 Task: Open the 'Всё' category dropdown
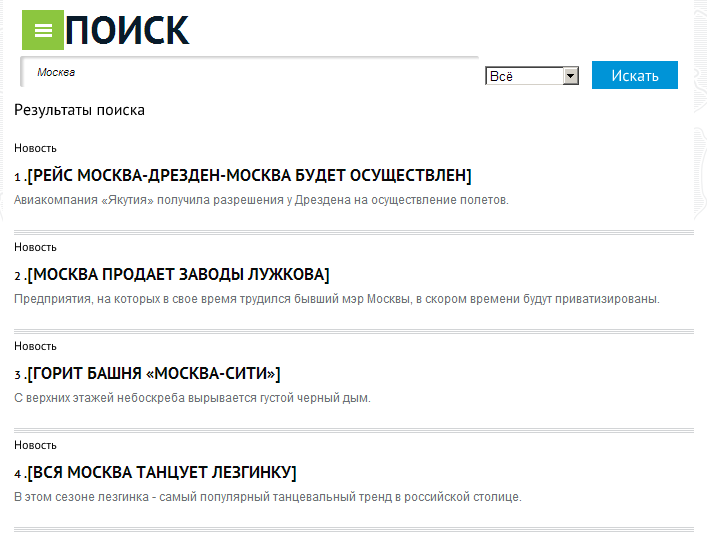click(532, 76)
